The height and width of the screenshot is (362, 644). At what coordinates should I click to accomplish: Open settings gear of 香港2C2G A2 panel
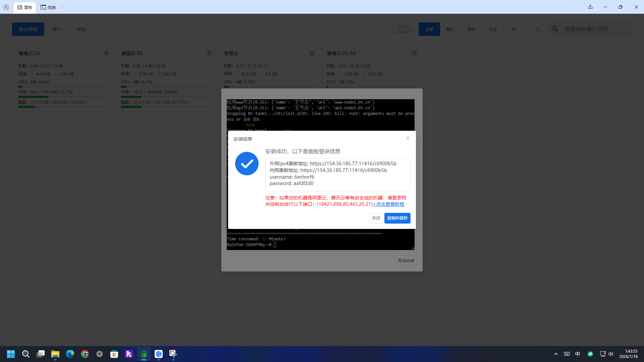(x=415, y=53)
